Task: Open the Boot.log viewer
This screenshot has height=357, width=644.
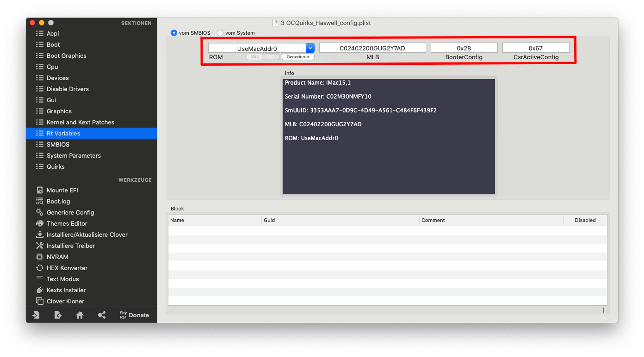Action: click(x=53, y=201)
